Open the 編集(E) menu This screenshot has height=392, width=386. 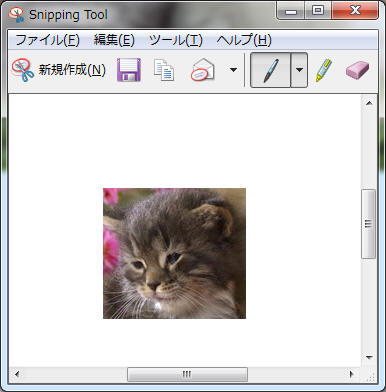[x=114, y=40]
